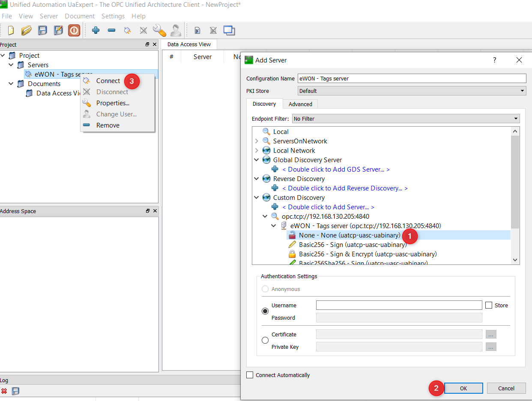Click the Add Server dialog help question mark
This screenshot has width=532, height=401.
[x=495, y=60]
